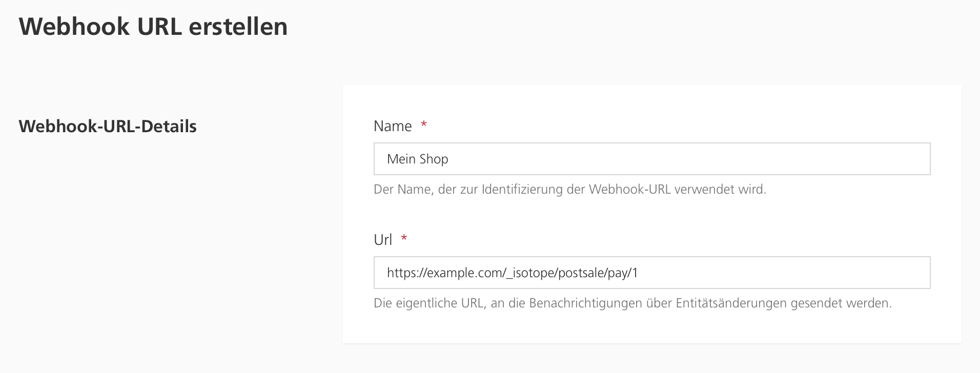Image resolution: width=980 pixels, height=373 pixels.
Task: Click 'Webhook-URL' in the Name description
Action: point(630,190)
